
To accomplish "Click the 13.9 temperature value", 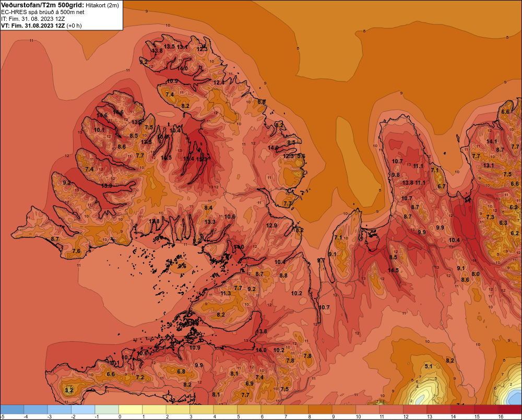I will (107, 186).
